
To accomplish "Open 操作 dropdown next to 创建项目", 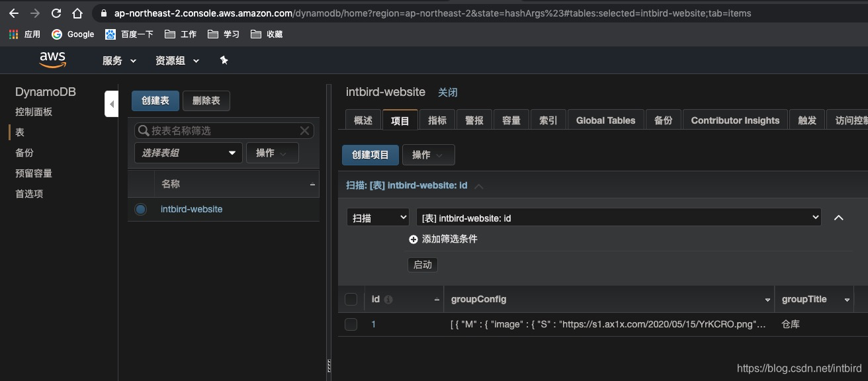I will pos(428,155).
